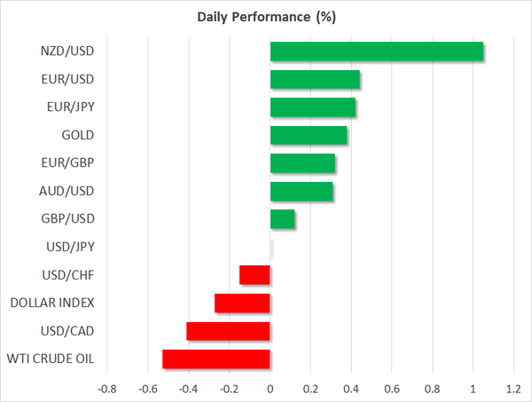The height and width of the screenshot is (402, 532).
Task: Select the green EUR/JPY bar
Action: pyautogui.click(x=313, y=107)
